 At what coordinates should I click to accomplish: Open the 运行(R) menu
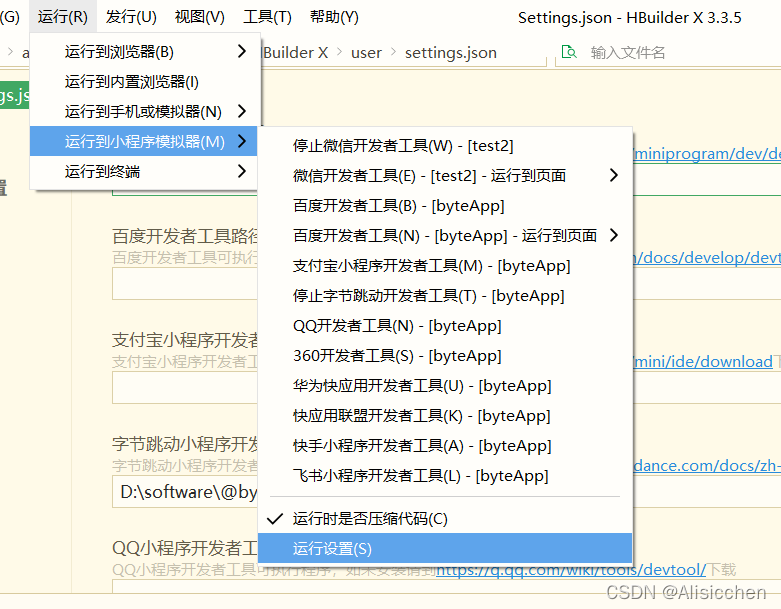(63, 17)
